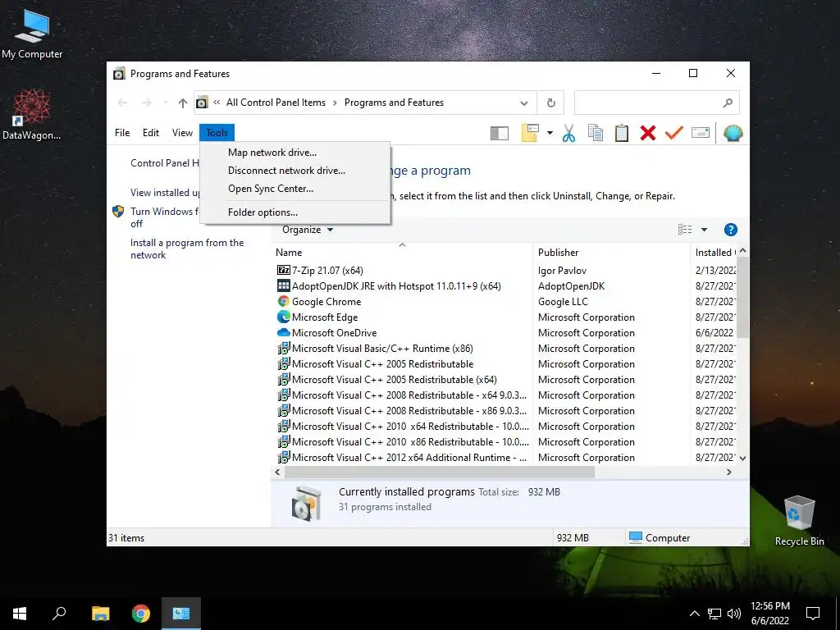
Task: Select 7-Zip 21.07 (x64) entry
Action: pyautogui.click(x=327, y=271)
